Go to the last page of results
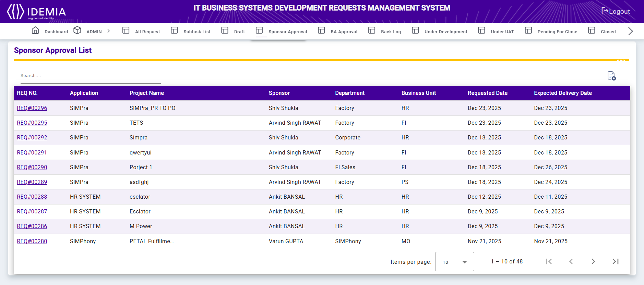 (x=616, y=261)
